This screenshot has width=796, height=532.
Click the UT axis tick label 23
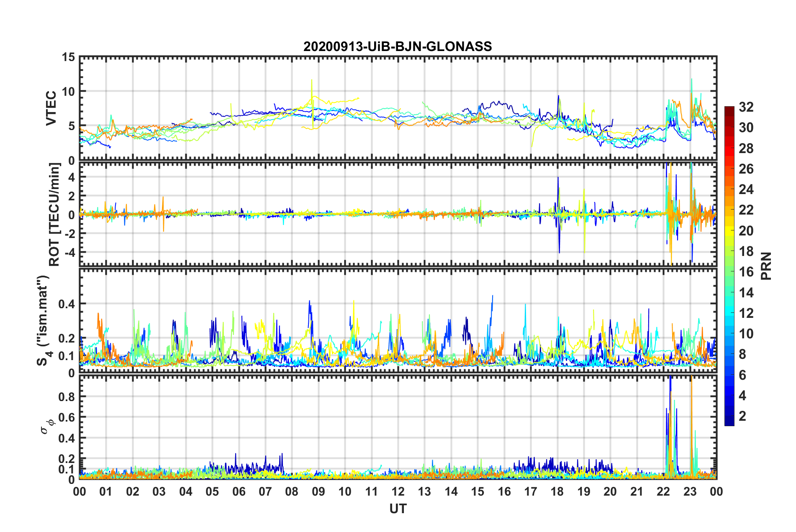pos(690,491)
